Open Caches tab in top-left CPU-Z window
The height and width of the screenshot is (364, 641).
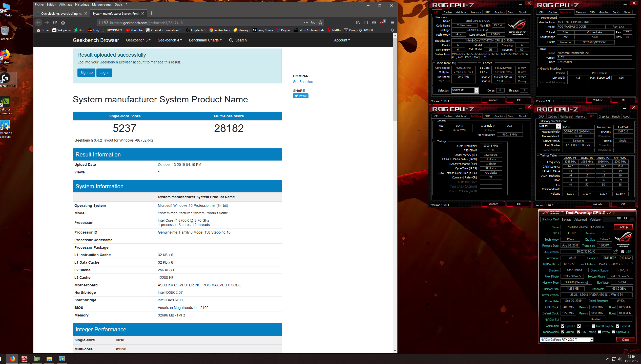pos(448,12)
